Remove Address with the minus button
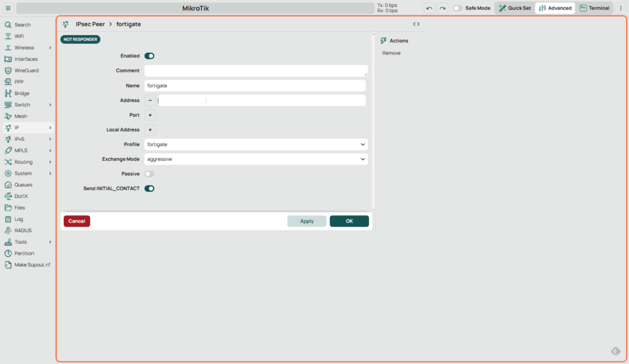Screen dimensions: 629x364 coord(150,100)
